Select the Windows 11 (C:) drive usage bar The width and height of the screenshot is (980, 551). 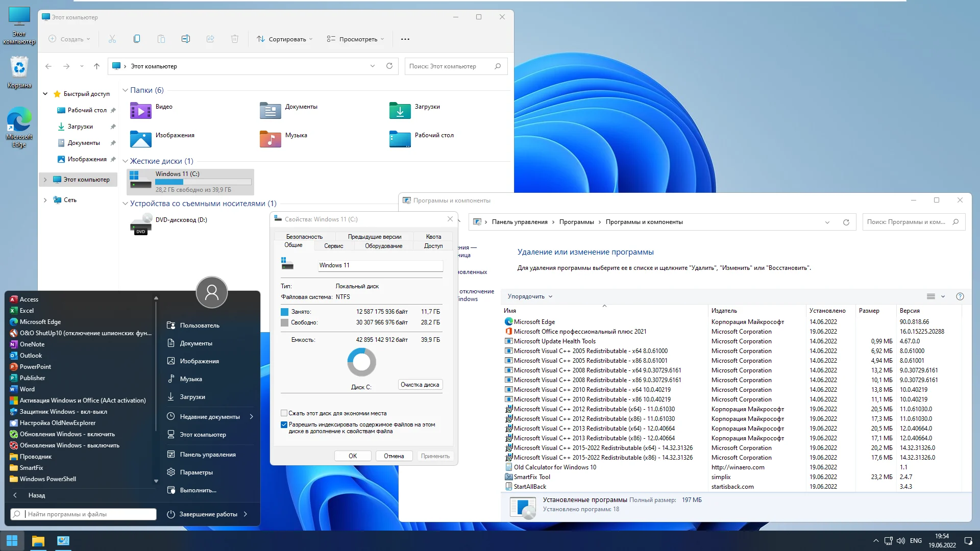pos(203,182)
